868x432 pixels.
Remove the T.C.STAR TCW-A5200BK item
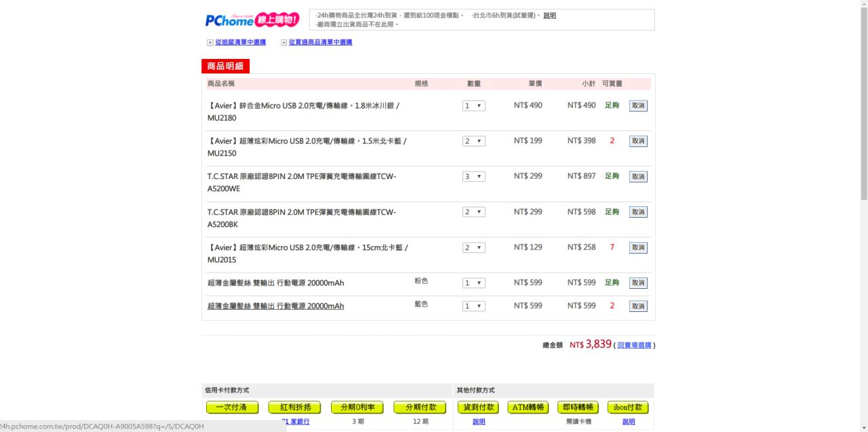click(638, 212)
